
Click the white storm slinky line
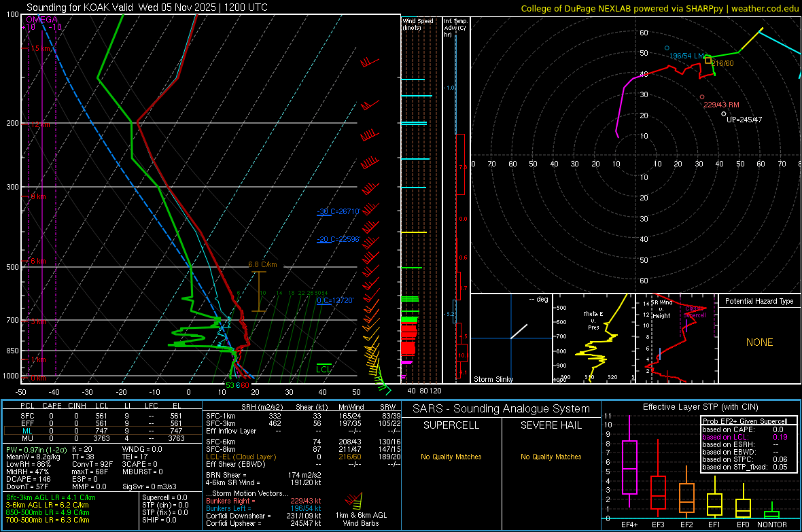519,331
